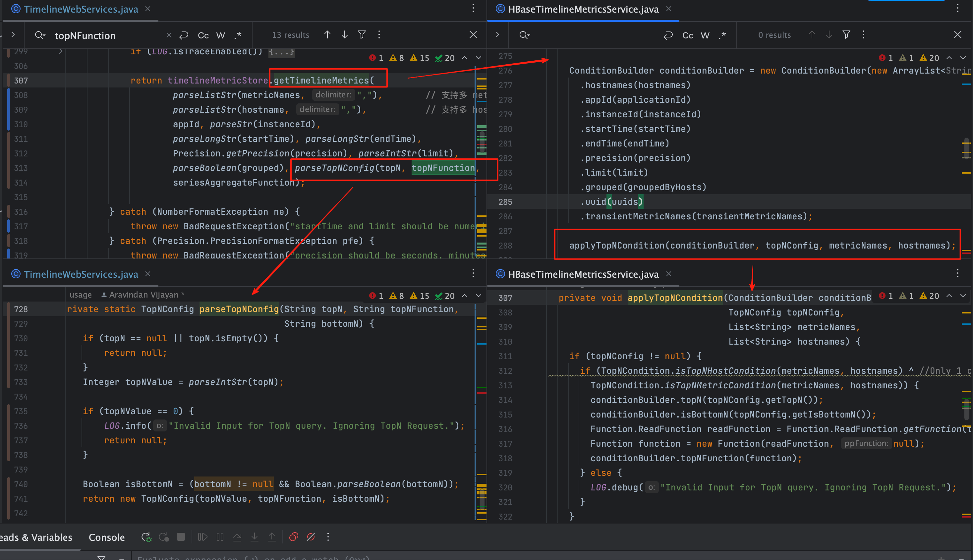This screenshot has width=973, height=560.
Task: Open tab options menu of top-right HBaseTimelineMetricsService pane
Action: (x=958, y=9)
